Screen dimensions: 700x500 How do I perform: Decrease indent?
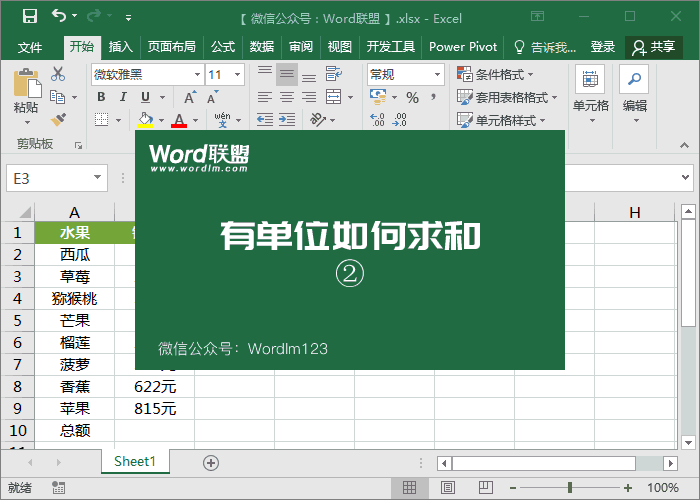(265, 120)
